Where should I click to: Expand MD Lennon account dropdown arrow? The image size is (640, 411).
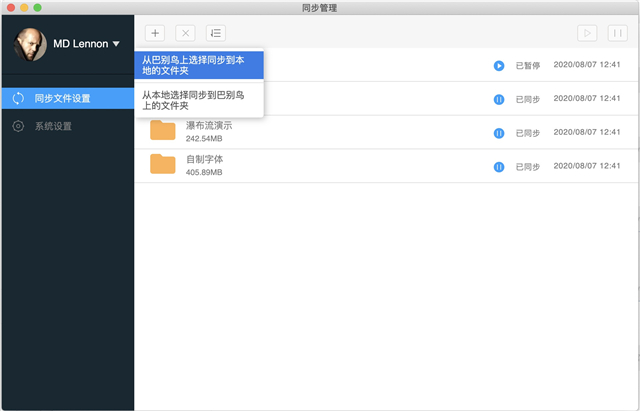pos(116,44)
